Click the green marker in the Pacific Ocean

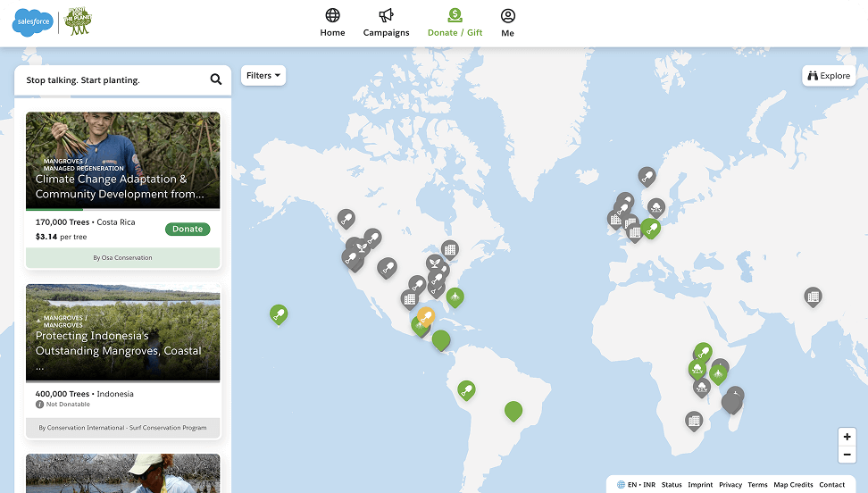pos(279,313)
